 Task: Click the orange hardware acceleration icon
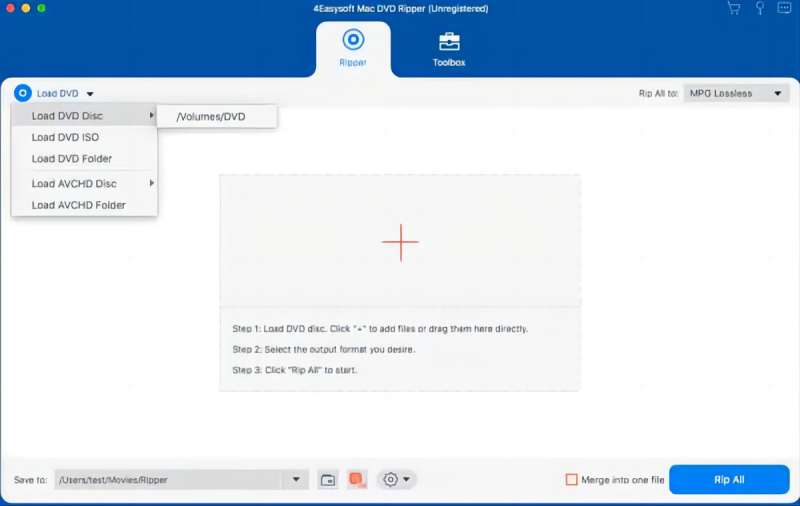tap(357, 479)
